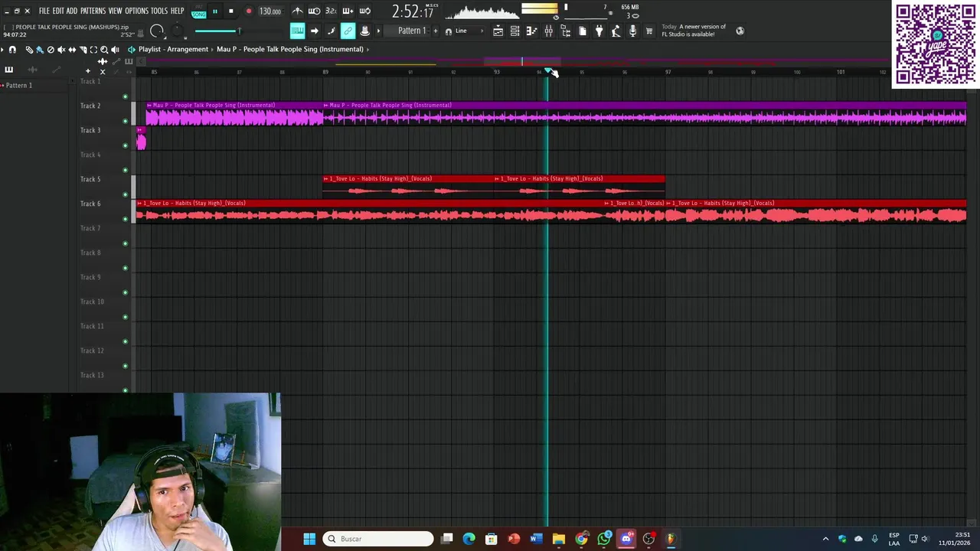Expand pattern menu arrow left of Pattern 1
The image size is (980, 551).
pyautogui.click(x=378, y=31)
